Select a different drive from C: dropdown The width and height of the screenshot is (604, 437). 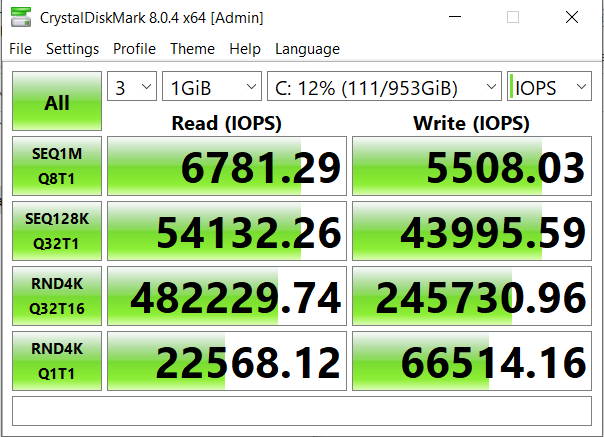point(384,88)
